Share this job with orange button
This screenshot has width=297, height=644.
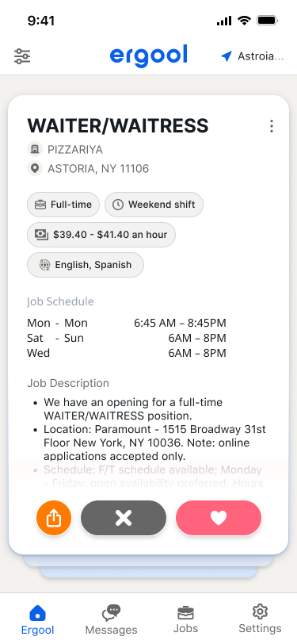coord(54,519)
